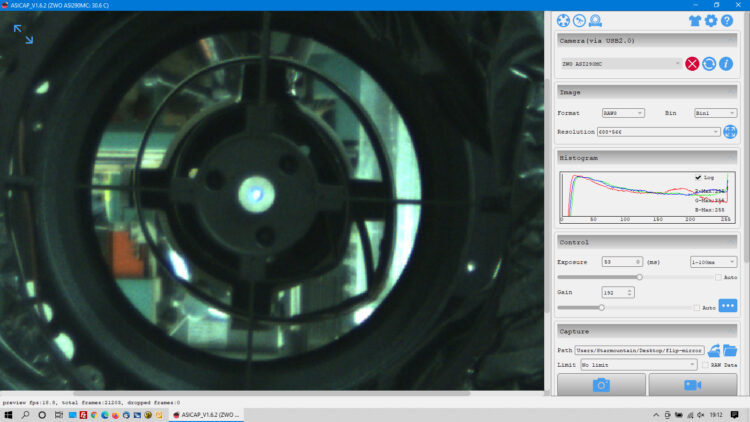This screenshot has width=750, height=422.
Task: Open the Windows Start menu
Action: tap(8, 415)
